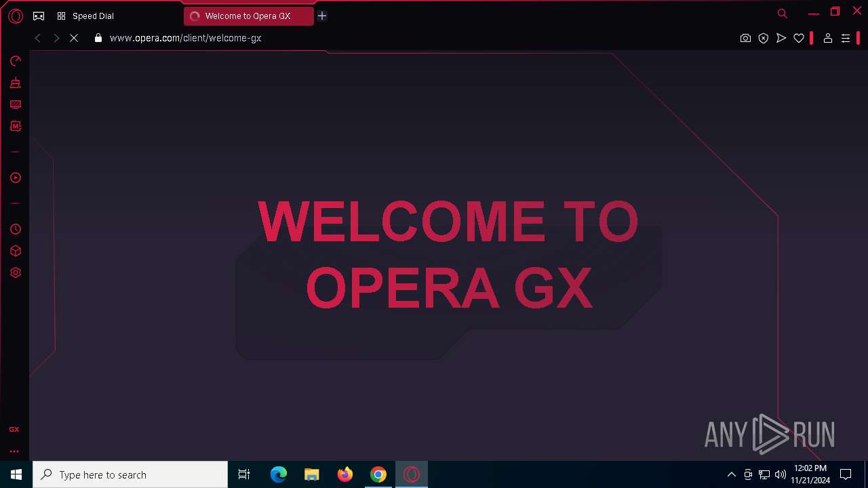
Task: Open the Opera menu logo
Action: point(15,16)
